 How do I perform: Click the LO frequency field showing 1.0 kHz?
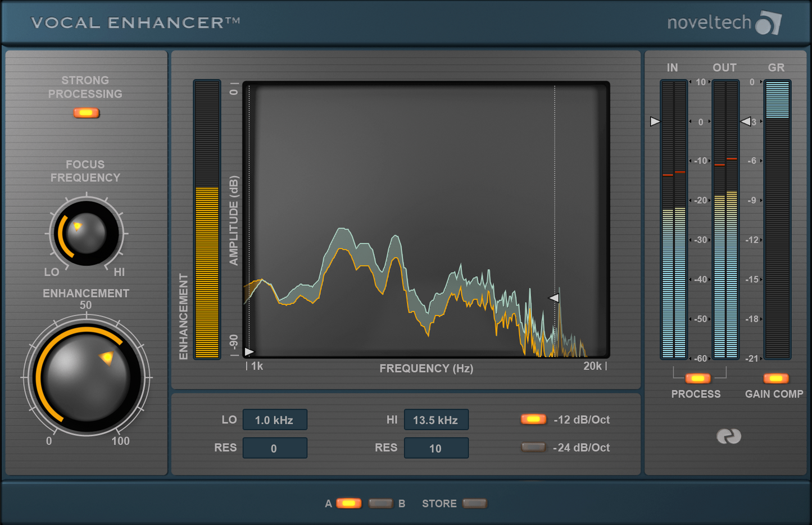[x=275, y=419]
